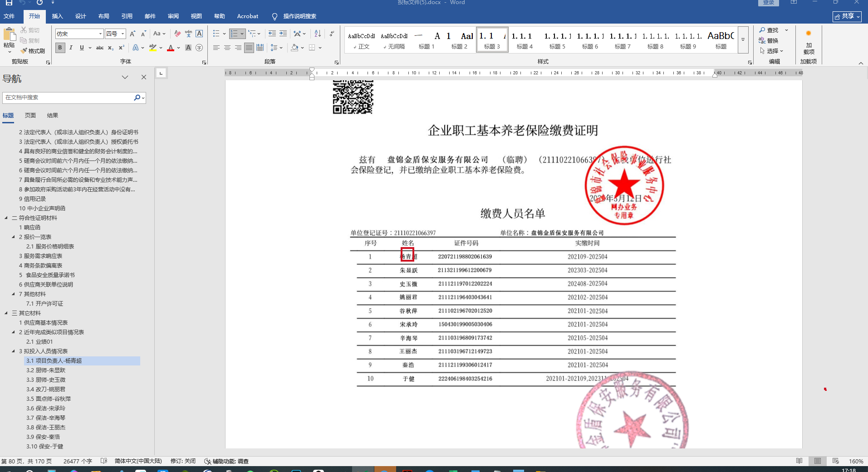Toggle Bold formatting
Screen dimensions: 868x472
(60, 48)
